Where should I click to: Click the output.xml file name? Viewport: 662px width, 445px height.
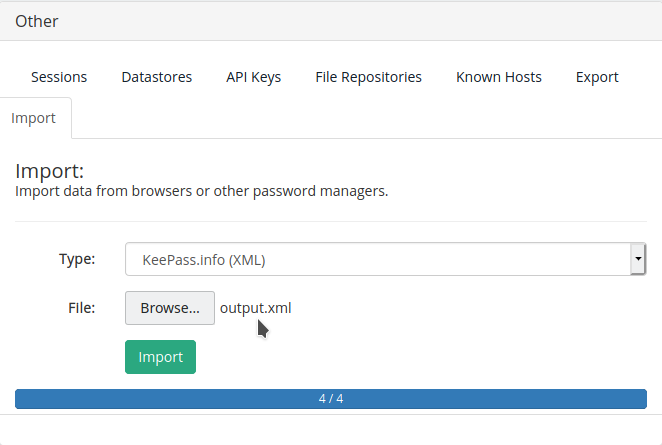pos(255,308)
